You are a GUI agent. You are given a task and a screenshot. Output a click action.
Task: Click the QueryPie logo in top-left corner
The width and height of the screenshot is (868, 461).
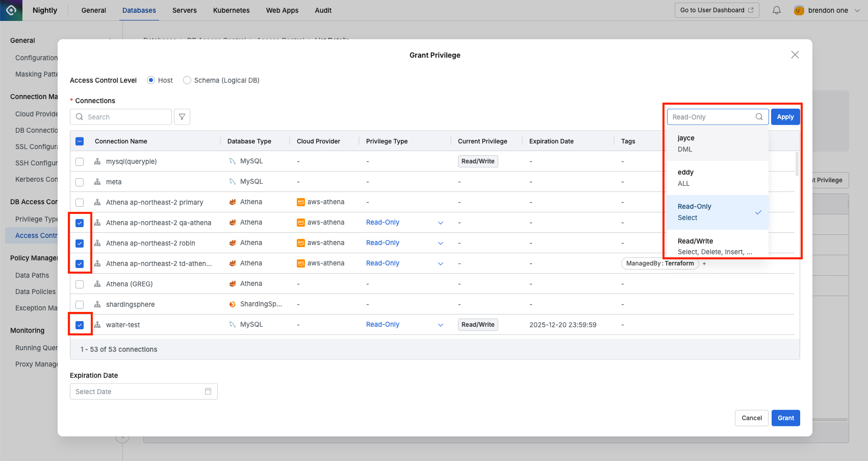click(x=11, y=10)
